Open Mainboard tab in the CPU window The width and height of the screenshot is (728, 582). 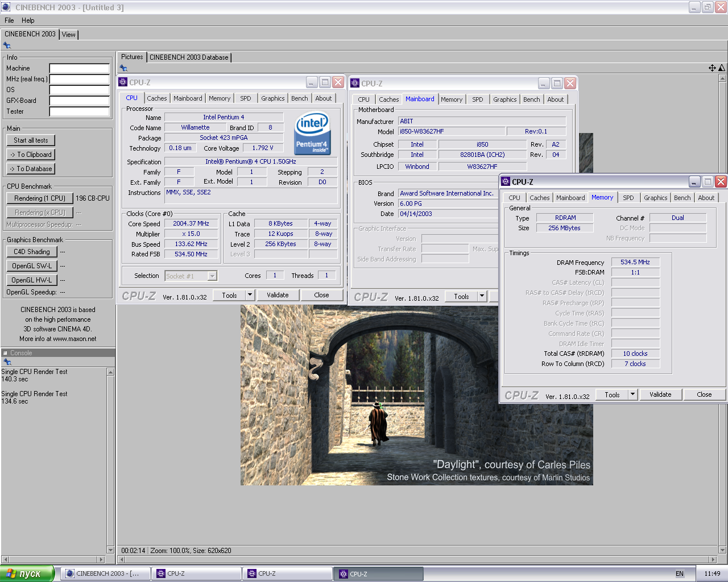pos(188,98)
